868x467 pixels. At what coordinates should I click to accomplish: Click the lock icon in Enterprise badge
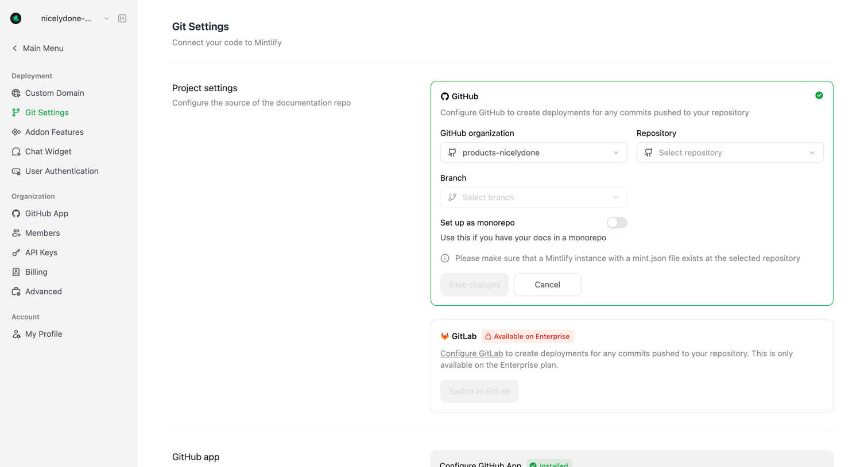coord(489,336)
